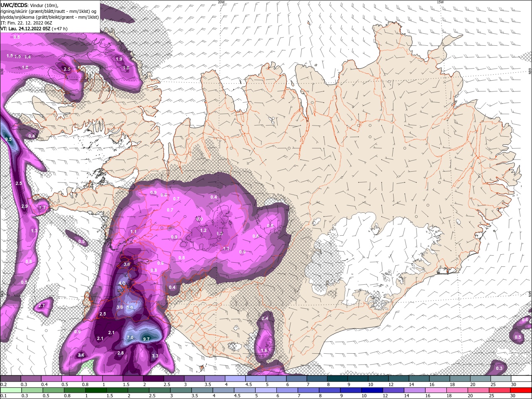Pick the dark green legend swatch labeled 1

(x=96, y=390)
